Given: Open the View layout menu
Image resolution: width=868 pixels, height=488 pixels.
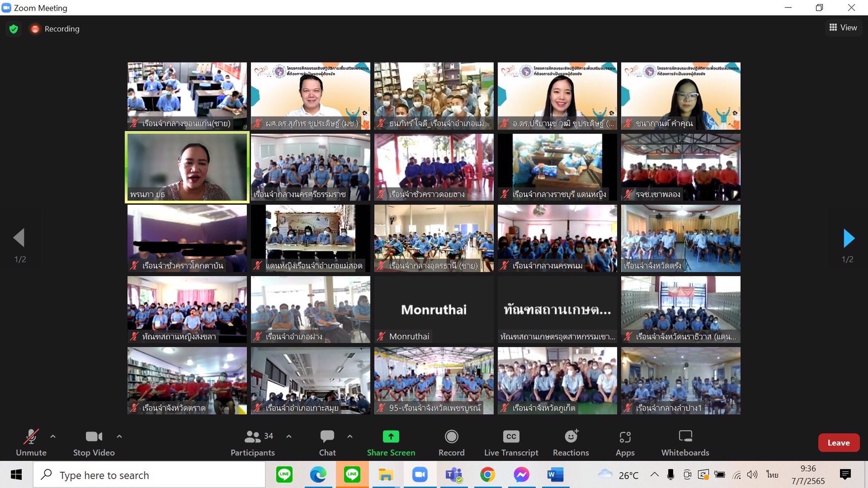Looking at the screenshot, I should pyautogui.click(x=843, y=27).
